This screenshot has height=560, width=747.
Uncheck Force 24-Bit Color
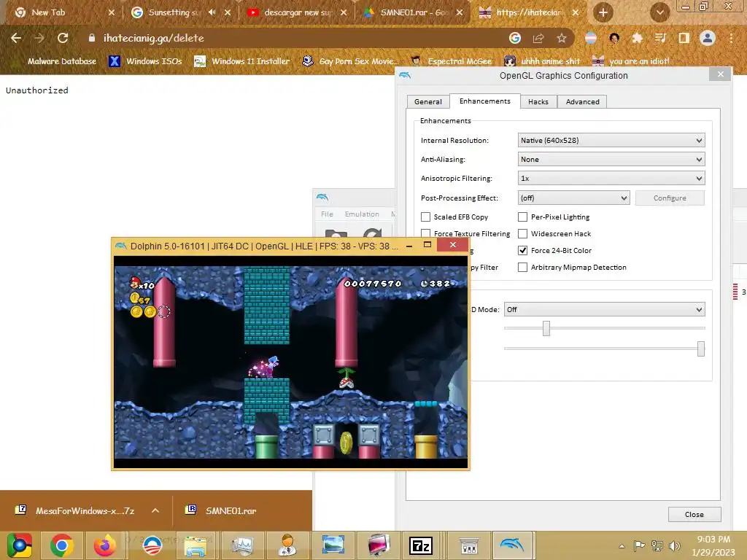(x=522, y=251)
